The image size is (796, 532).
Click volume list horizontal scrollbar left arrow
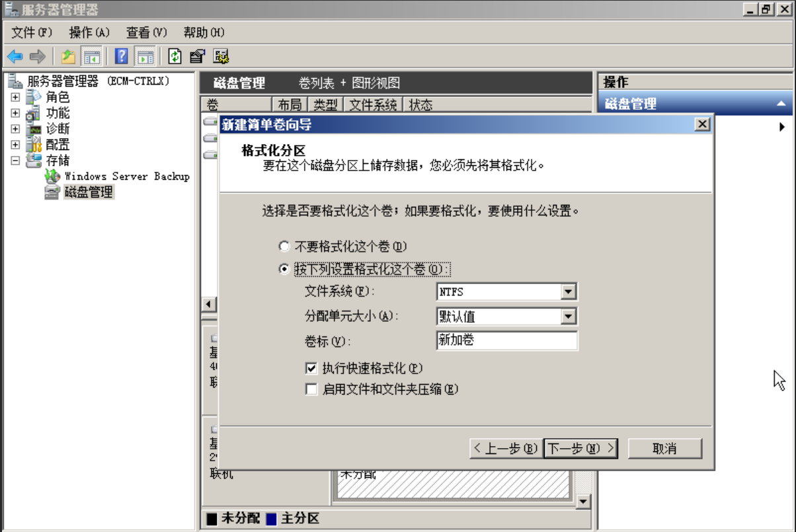point(209,305)
